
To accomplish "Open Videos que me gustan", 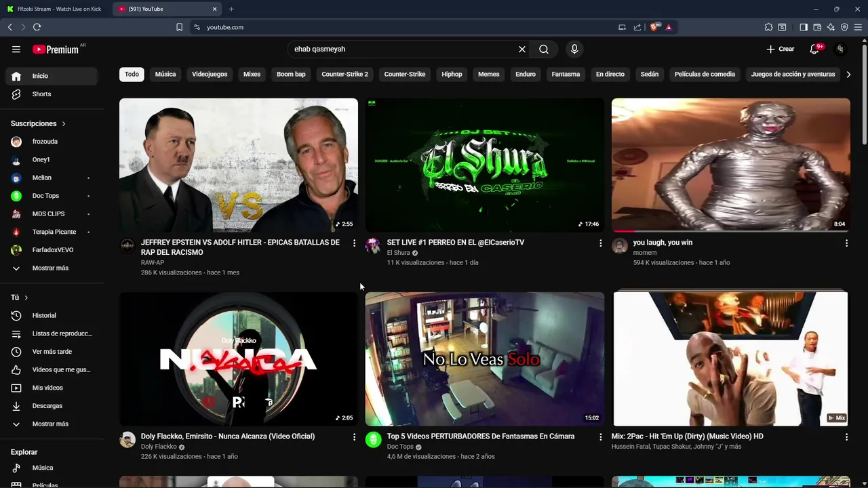I will tap(52, 369).
